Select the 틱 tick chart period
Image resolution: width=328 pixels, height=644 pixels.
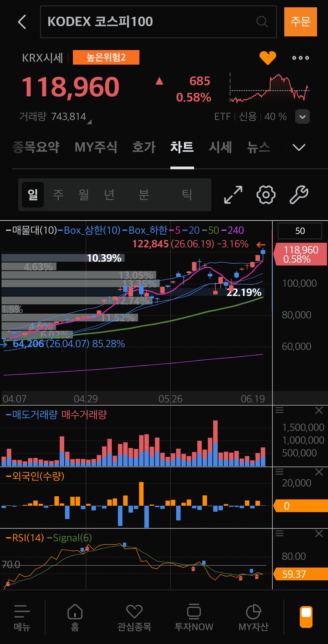(187, 195)
